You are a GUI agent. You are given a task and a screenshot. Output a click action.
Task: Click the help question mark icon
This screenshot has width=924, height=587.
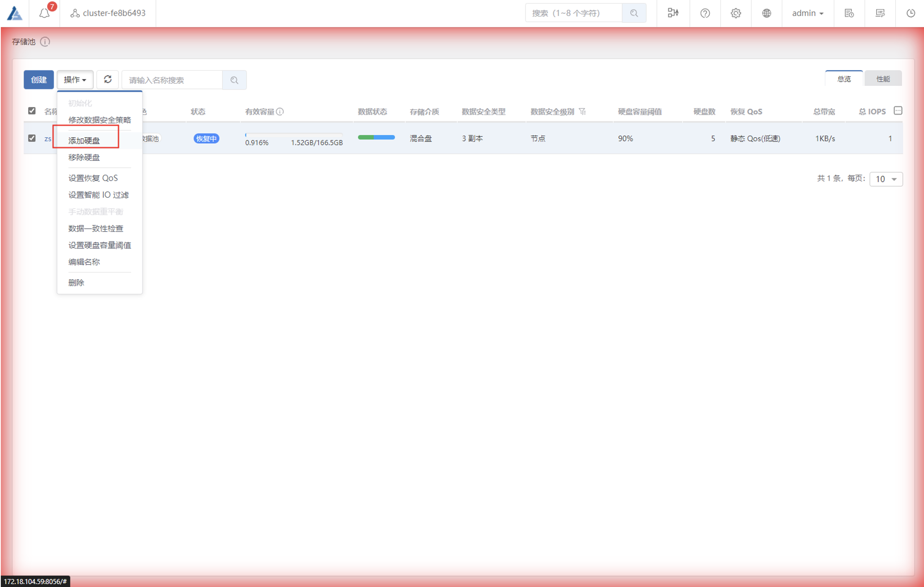tap(705, 13)
